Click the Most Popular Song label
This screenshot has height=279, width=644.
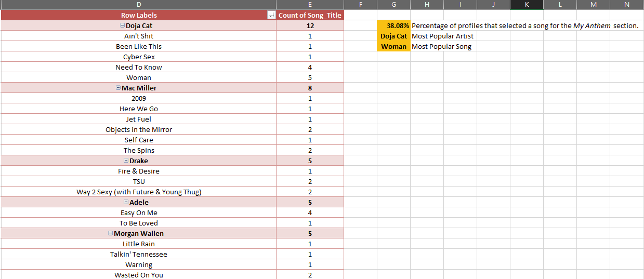click(441, 46)
